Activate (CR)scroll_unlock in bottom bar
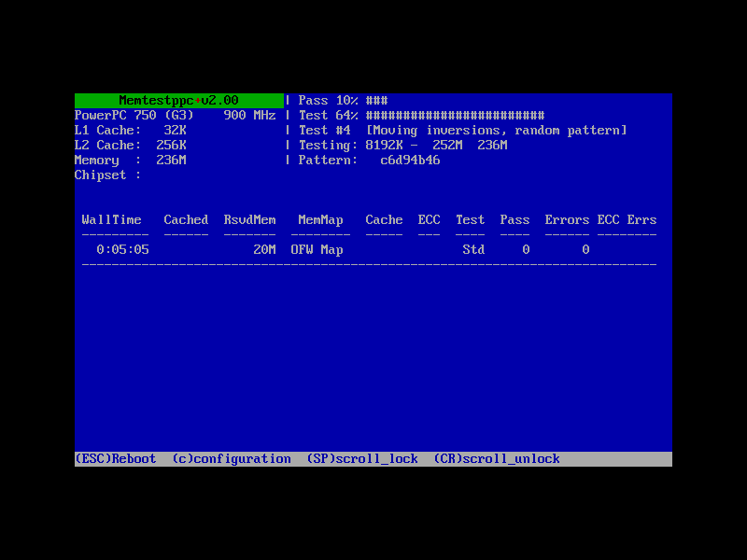This screenshot has height=560, width=747. [x=497, y=459]
